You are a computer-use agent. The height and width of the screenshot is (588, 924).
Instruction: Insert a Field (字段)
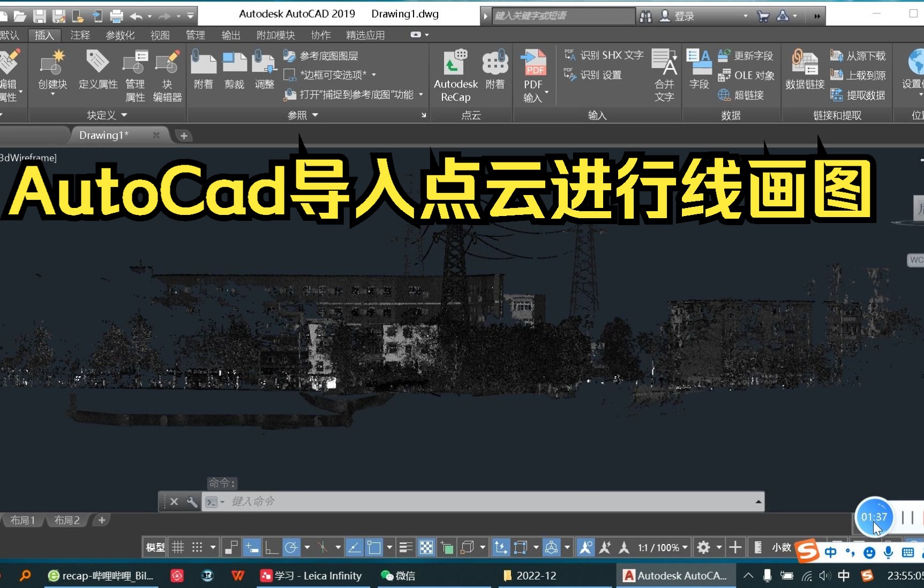[x=699, y=70]
